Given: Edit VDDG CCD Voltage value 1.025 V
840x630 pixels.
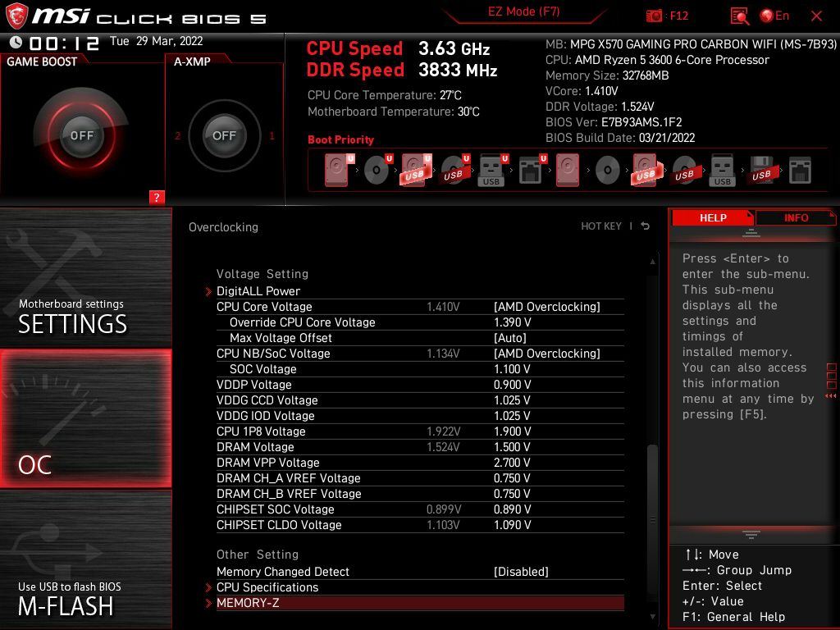Looking at the screenshot, I should (x=512, y=399).
